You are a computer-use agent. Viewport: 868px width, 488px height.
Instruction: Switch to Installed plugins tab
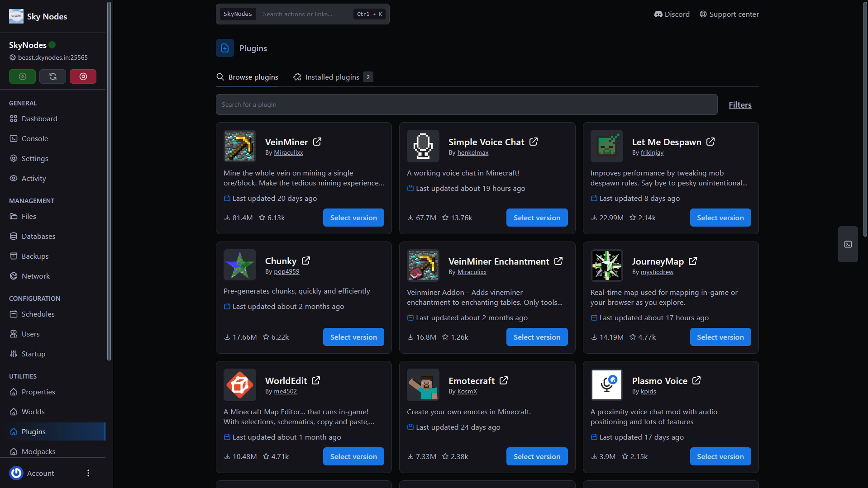tap(333, 77)
